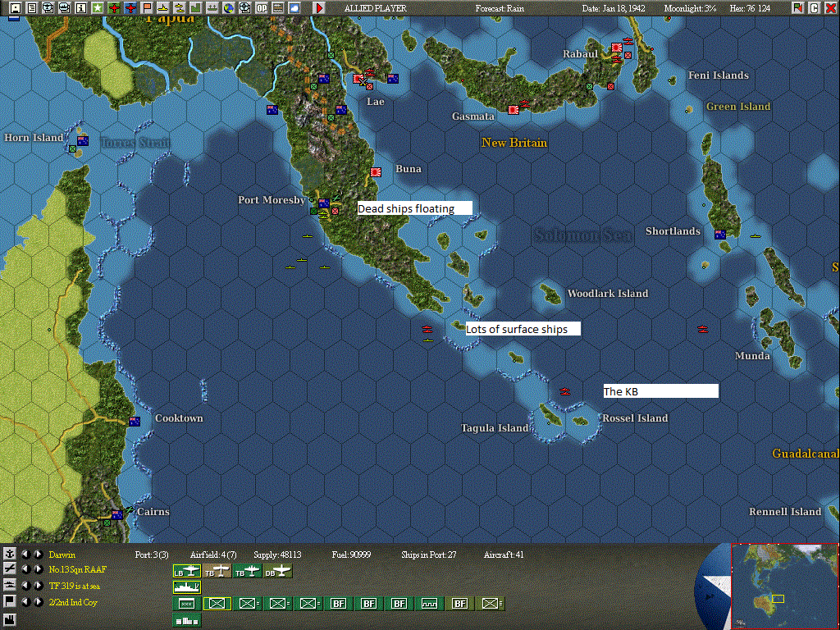
Task: Click the green and red flags icon
Action: pyautogui.click(x=798, y=8)
